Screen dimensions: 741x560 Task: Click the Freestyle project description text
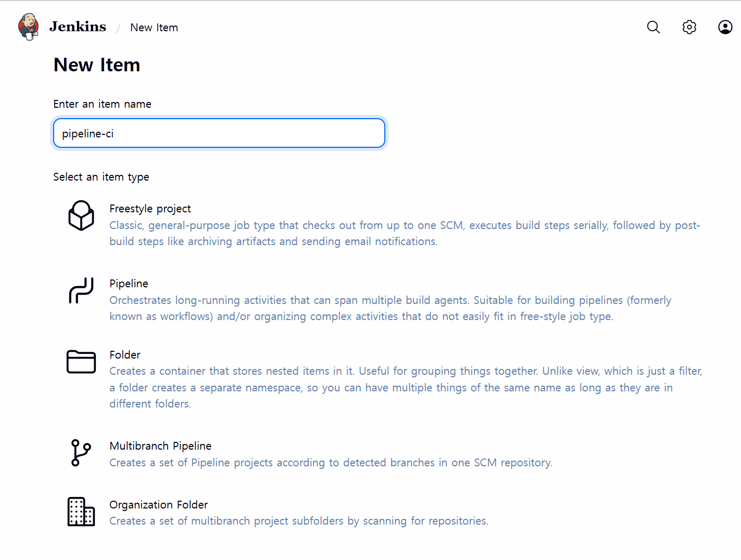coord(405,233)
